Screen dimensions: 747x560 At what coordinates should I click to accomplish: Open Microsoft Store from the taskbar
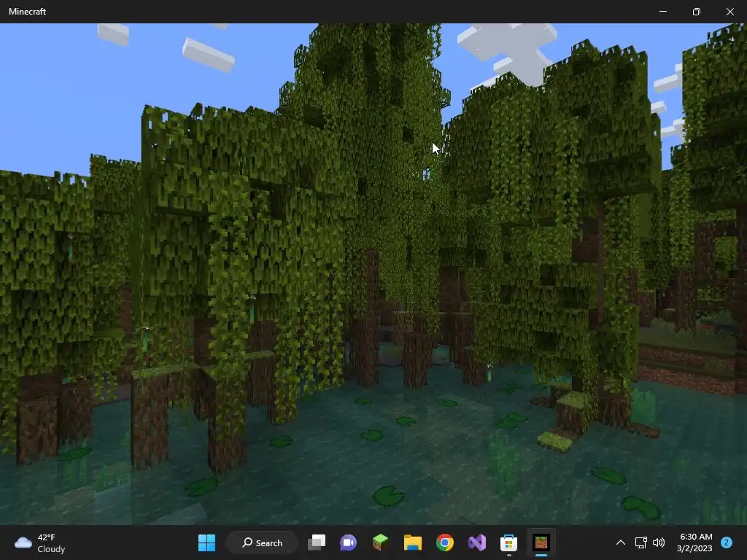[508, 542]
